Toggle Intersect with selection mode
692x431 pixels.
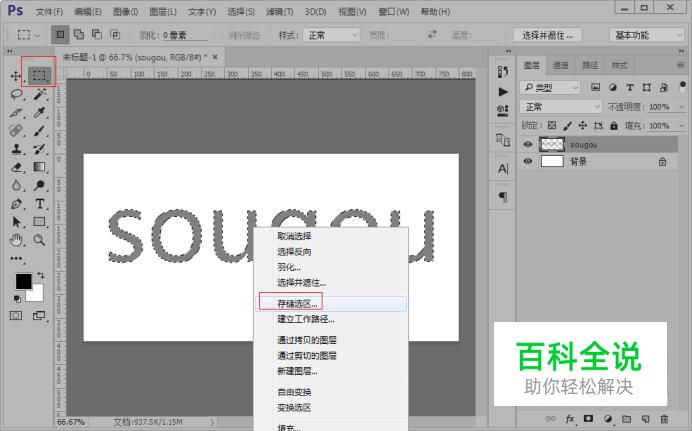coord(115,34)
